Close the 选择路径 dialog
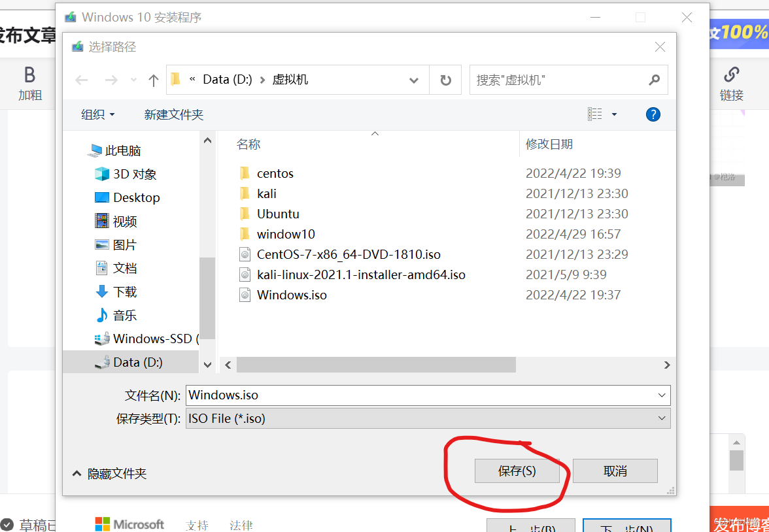769x532 pixels. point(660,47)
